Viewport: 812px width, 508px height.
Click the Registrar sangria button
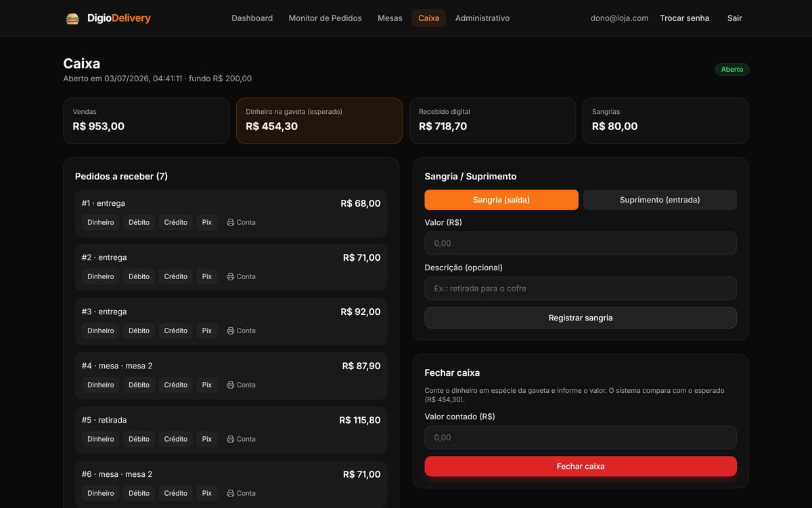coord(581,318)
